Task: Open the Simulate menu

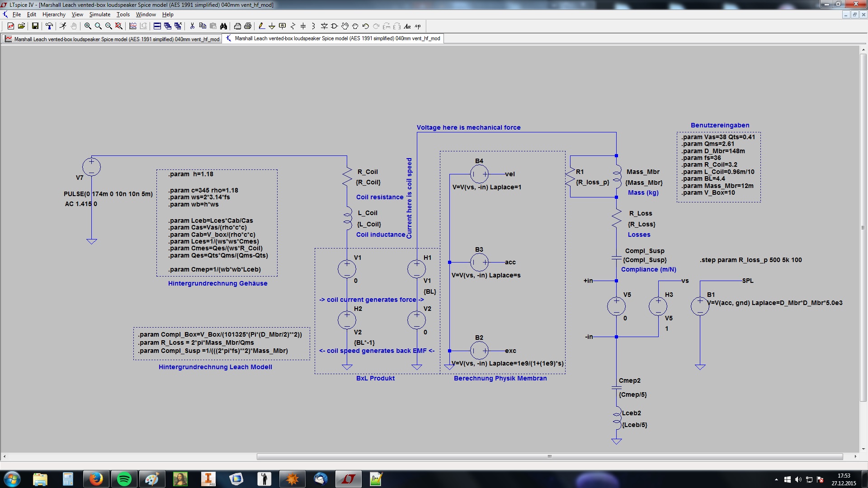Action: point(99,14)
